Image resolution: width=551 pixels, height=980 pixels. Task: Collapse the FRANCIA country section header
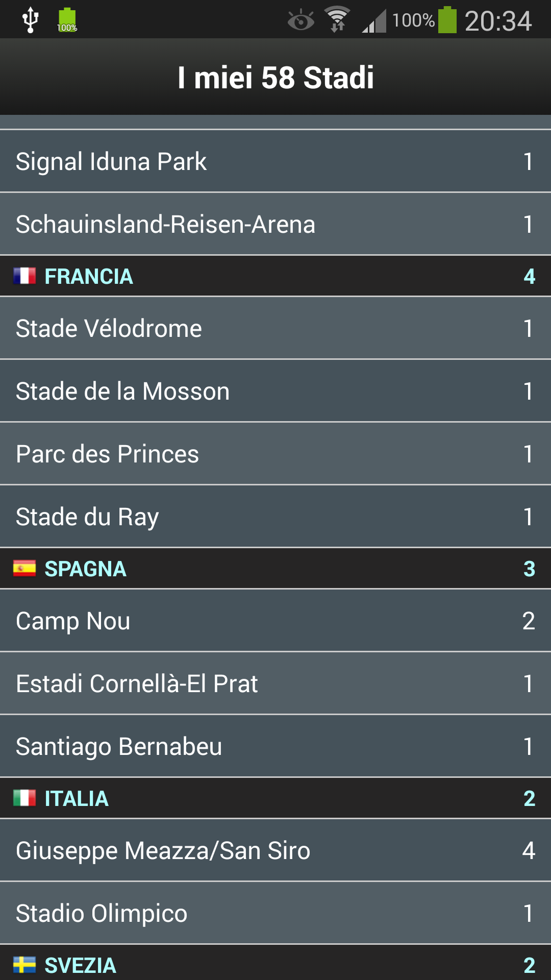275,276
